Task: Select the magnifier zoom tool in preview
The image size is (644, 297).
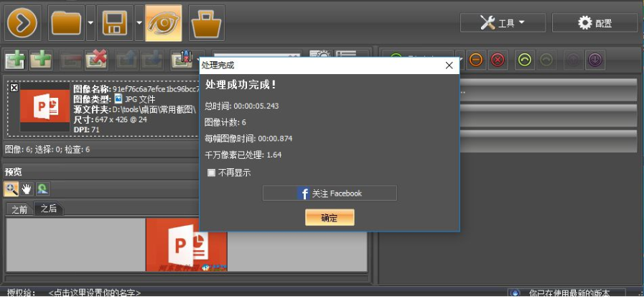Action: [11, 189]
